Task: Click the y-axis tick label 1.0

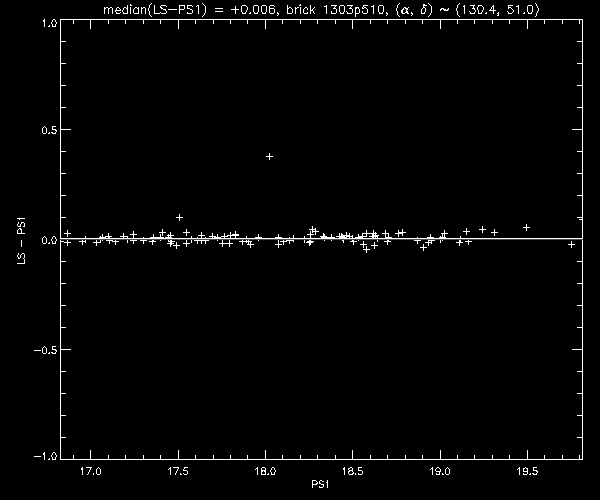Action: click(x=49, y=23)
